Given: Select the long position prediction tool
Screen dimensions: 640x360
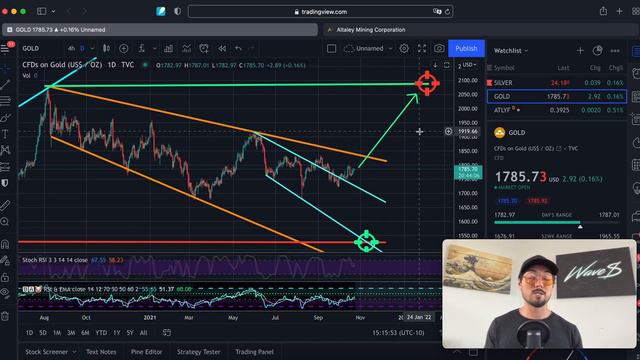Looking at the screenshot, I should tap(5, 167).
